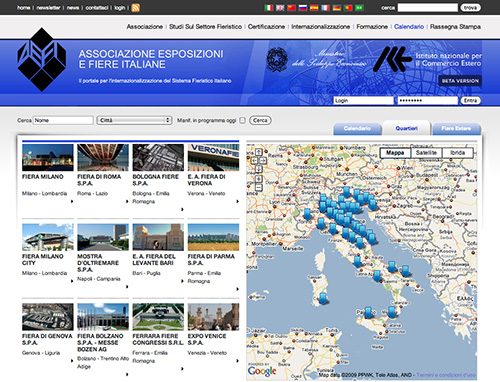
Task: Click the blue map marker near Torino
Action: [x=307, y=214]
